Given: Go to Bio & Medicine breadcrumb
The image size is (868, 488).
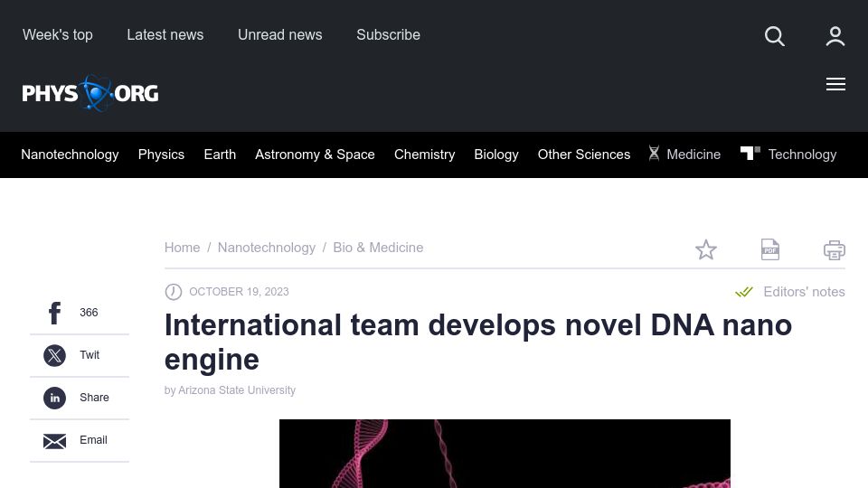Looking at the screenshot, I should point(378,248).
